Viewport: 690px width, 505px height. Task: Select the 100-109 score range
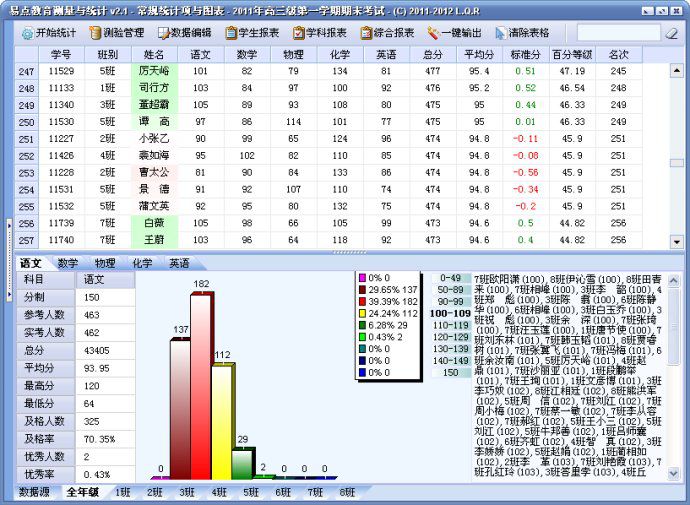pos(451,314)
